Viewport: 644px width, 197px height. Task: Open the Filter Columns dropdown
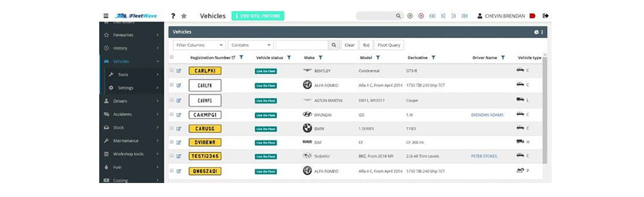(x=199, y=45)
